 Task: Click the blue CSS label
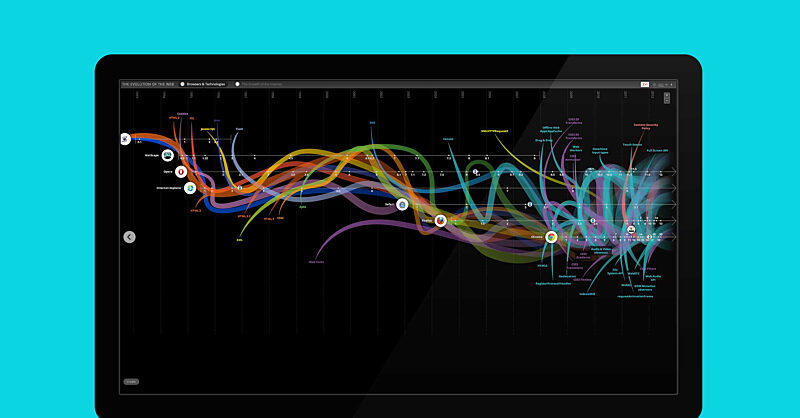click(x=372, y=123)
